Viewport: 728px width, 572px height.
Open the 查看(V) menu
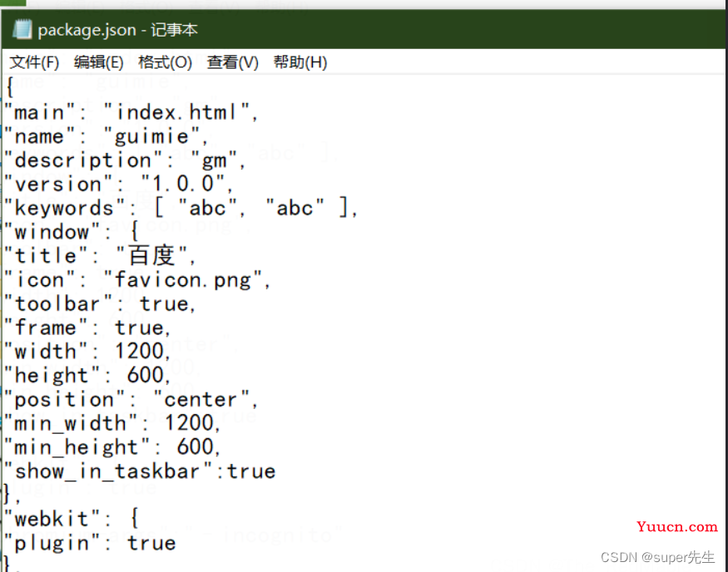(232, 62)
